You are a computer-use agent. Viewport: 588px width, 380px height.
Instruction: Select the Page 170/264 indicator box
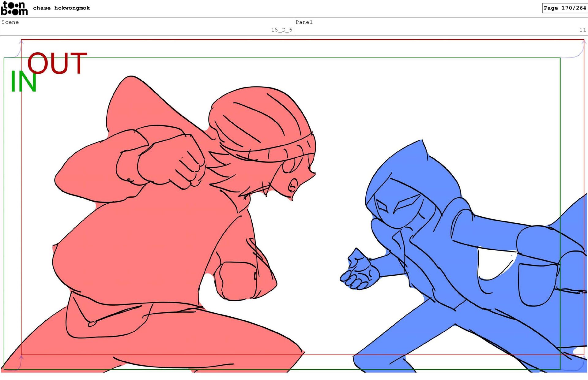[x=564, y=8]
